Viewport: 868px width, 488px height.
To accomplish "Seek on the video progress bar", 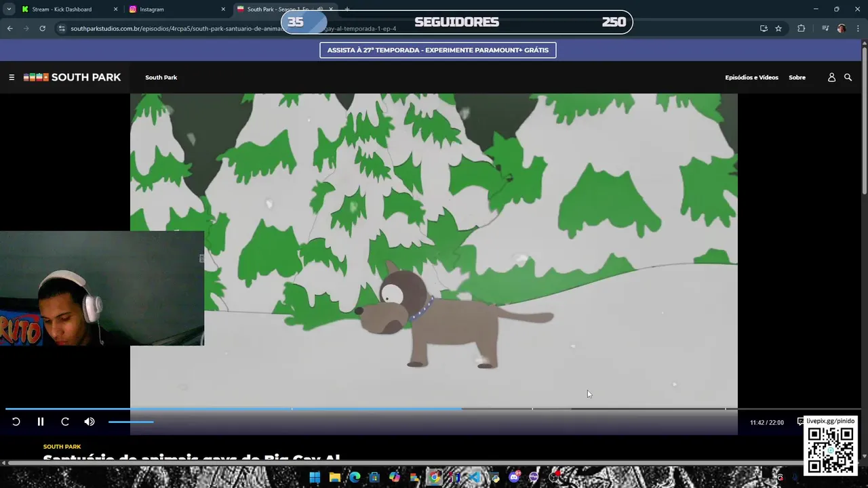I will pyautogui.click(x=434, y=409).
